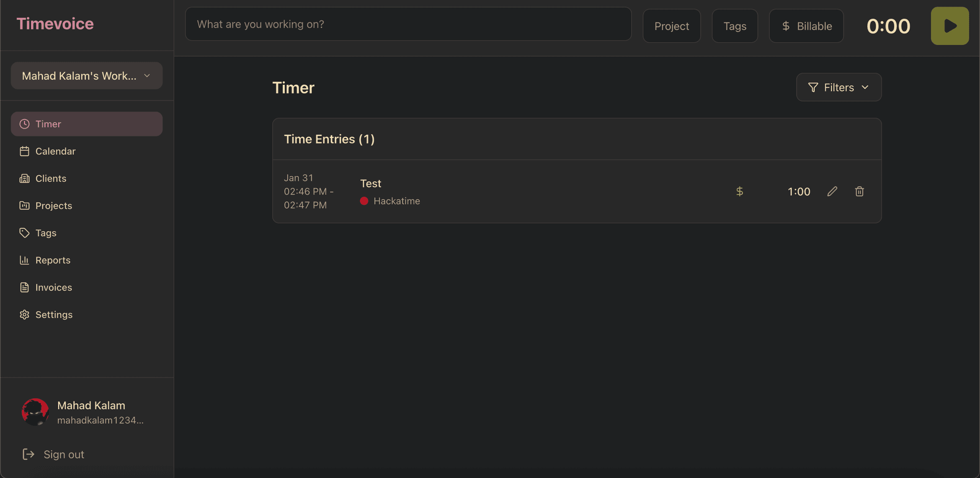Viewport: 980px width, 478px height.
Task: Click the Settings gear icon
Action: coord(24,315)
